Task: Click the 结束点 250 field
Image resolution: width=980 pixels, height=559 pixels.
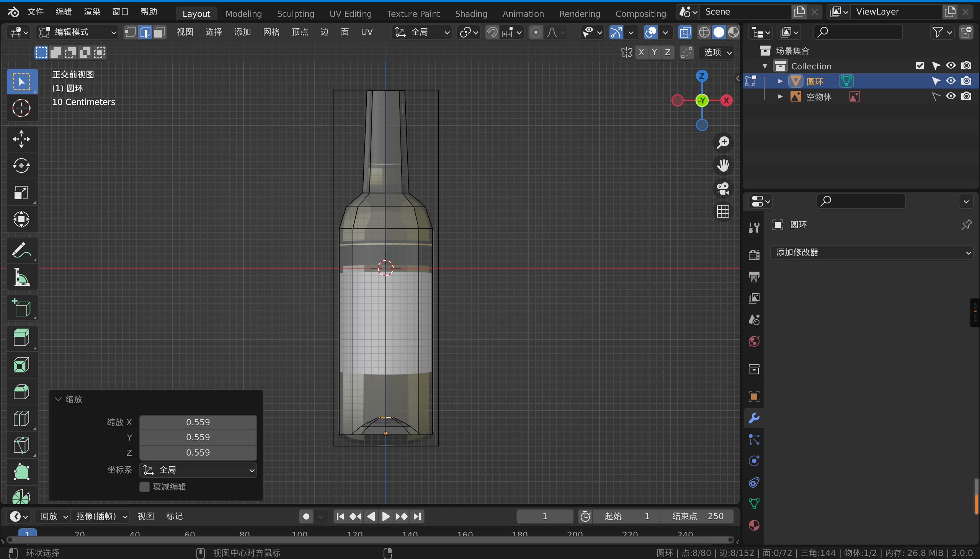Action: click(697, 516)
